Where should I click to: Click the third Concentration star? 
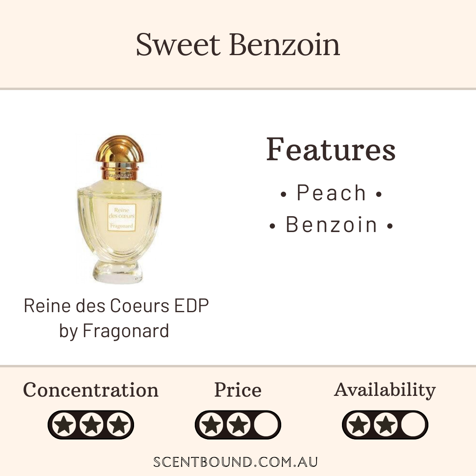117,425
